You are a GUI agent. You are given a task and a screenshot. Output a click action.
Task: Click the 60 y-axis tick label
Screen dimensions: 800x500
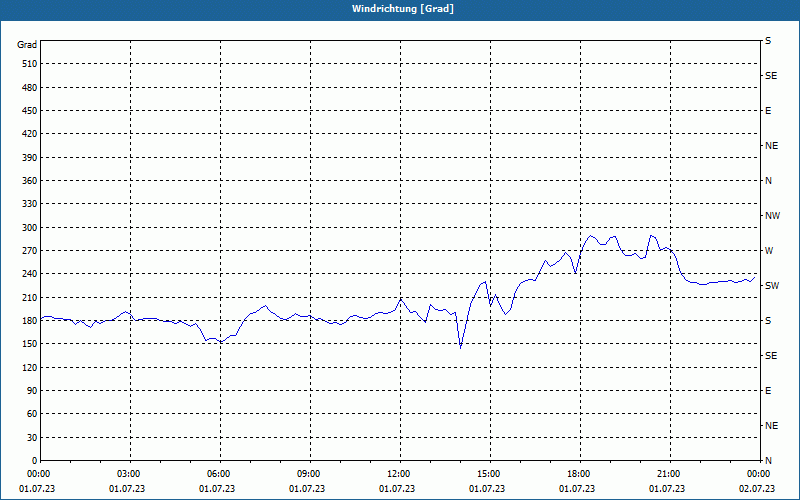(32, 414)
